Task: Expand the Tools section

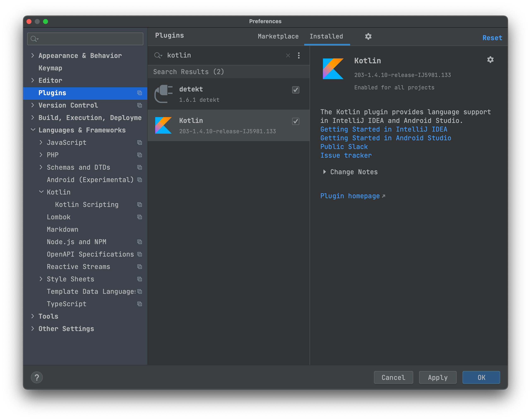Action: [x=33, y=316]
